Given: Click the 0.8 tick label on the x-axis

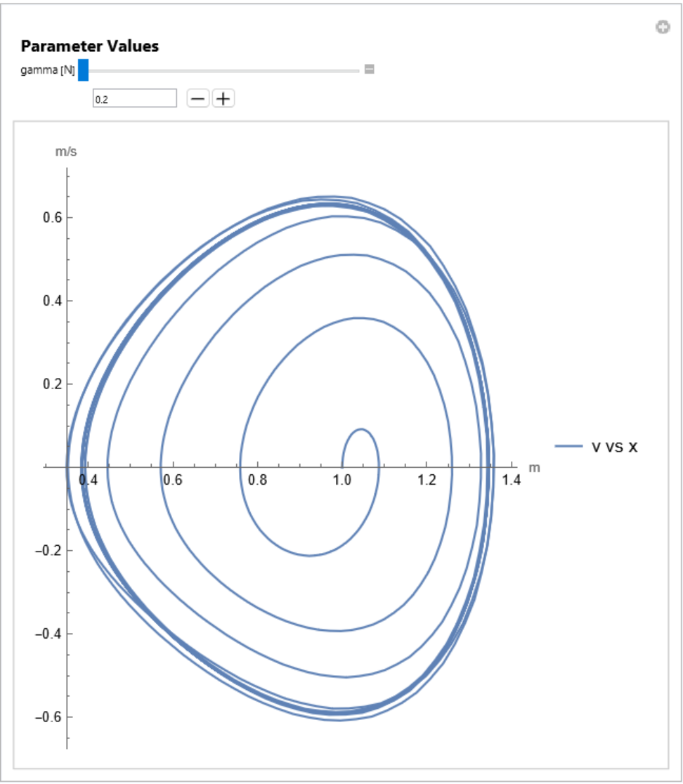Looking at the screenshot, I should tap(257, 481).
